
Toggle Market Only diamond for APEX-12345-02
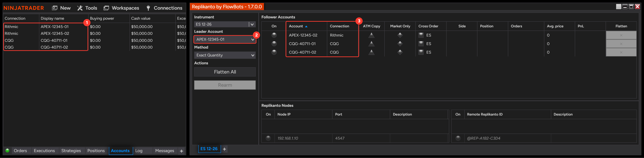click(x=400, y=35)
